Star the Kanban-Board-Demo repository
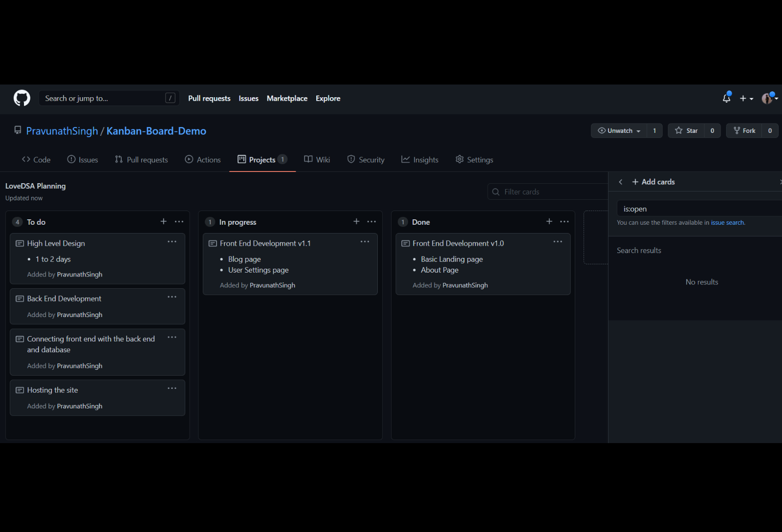 click(x=686, y=131)
